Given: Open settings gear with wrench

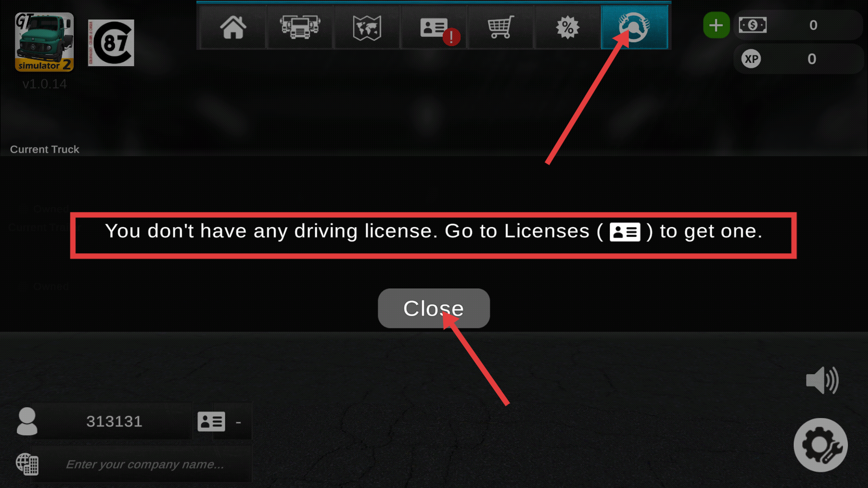Looking at the screenshot, I should [x=821, y=445].
